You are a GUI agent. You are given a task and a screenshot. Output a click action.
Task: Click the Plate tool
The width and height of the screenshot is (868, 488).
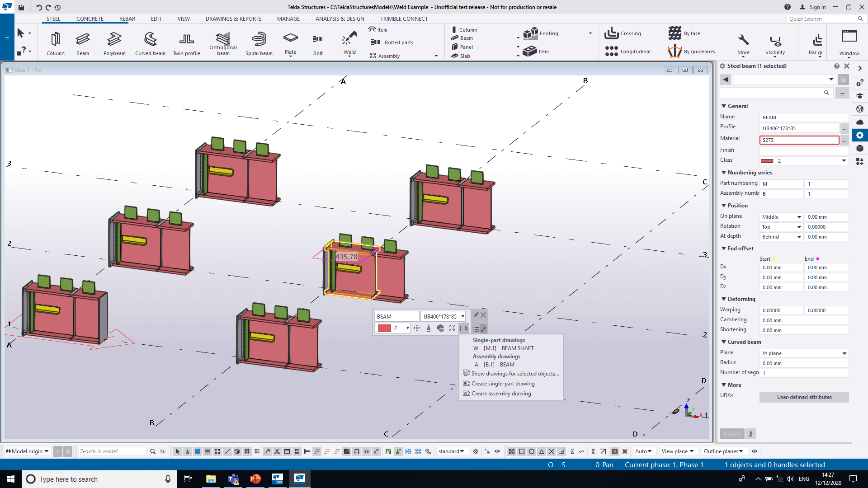coord(290,44)
